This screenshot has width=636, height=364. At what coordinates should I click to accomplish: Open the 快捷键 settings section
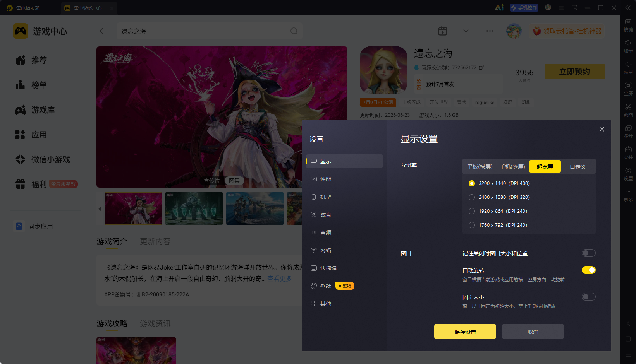(344, 268)
